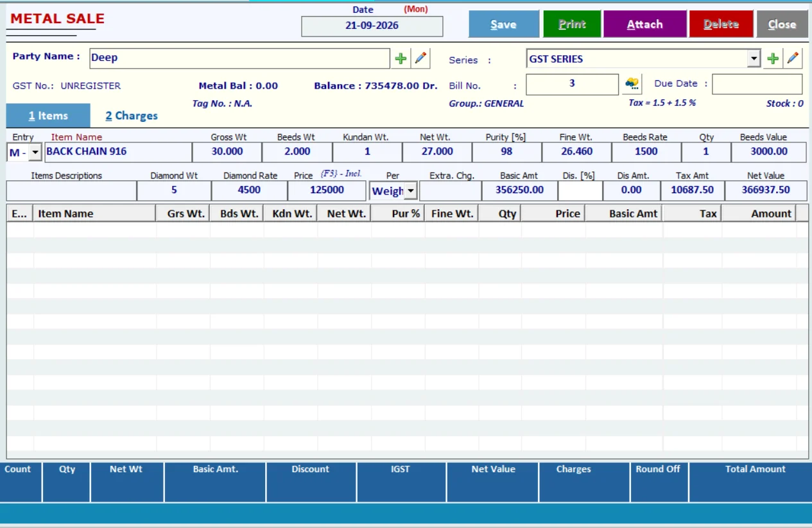Add a new party with the green plus icon
Image resolution: width=812 pixels, height=528 pixels.
(401, 58)
